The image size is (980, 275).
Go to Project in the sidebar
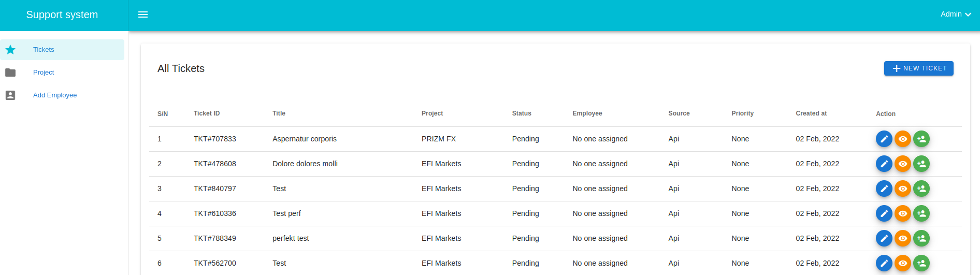[44, 73]
